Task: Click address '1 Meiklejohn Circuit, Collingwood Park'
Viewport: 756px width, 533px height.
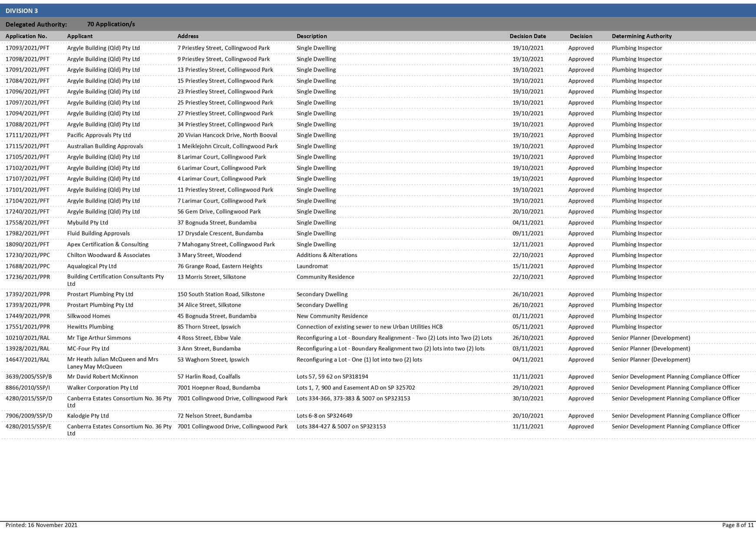Action: coord(228,146)
